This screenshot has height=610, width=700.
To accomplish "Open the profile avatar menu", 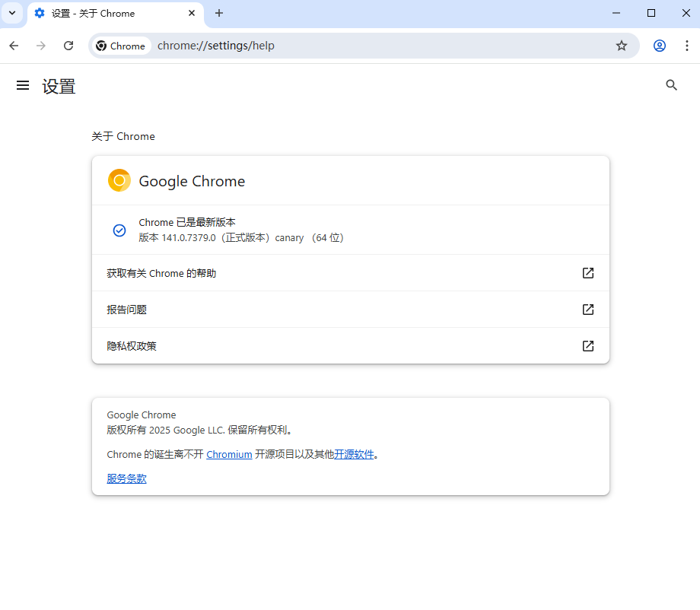I will pyautogui.click(x=660, y=46).
